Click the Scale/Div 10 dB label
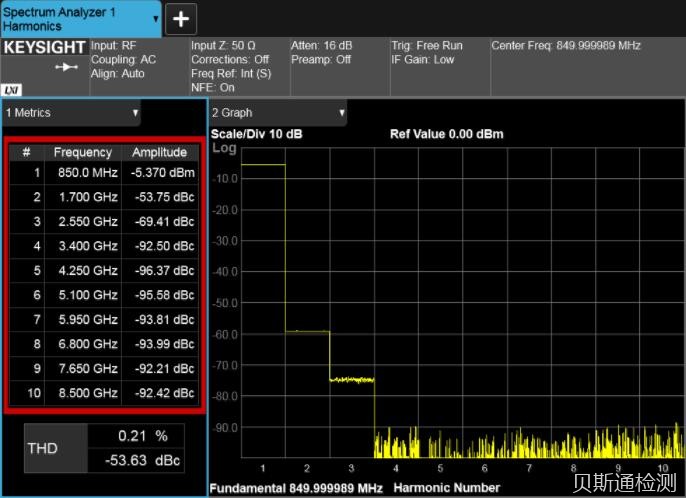 point(257,134)
